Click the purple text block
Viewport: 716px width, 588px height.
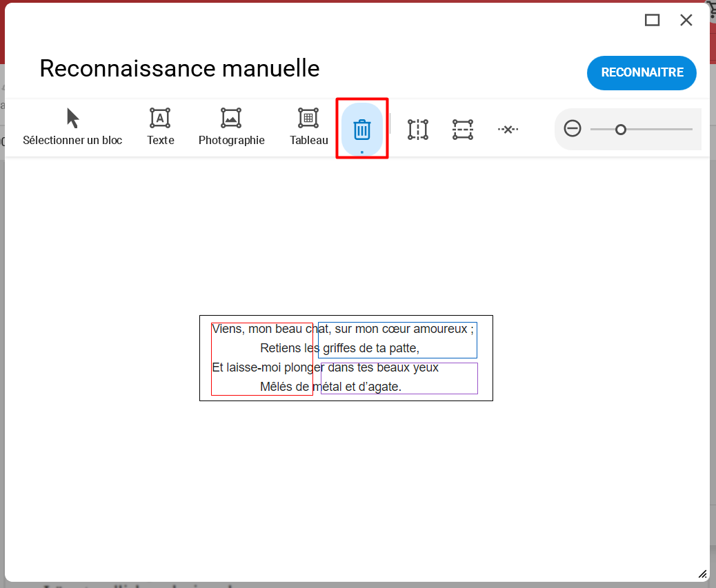tap(399, 378)
